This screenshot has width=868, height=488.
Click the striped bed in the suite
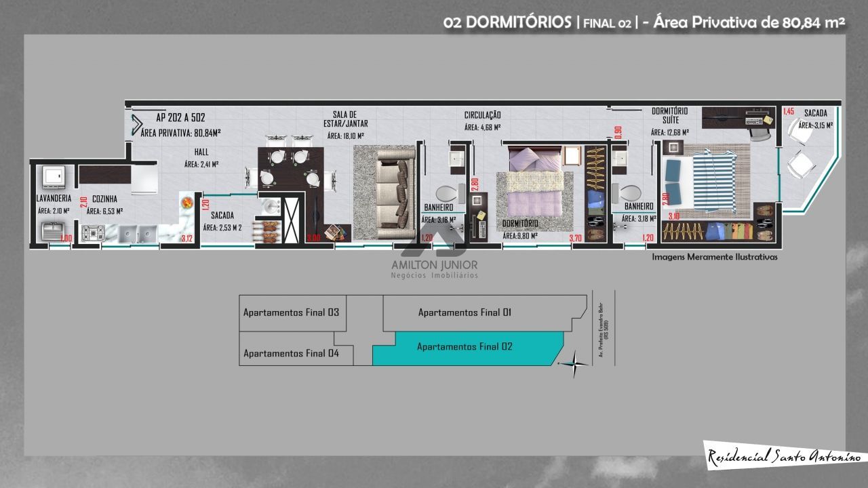[701, 183]
